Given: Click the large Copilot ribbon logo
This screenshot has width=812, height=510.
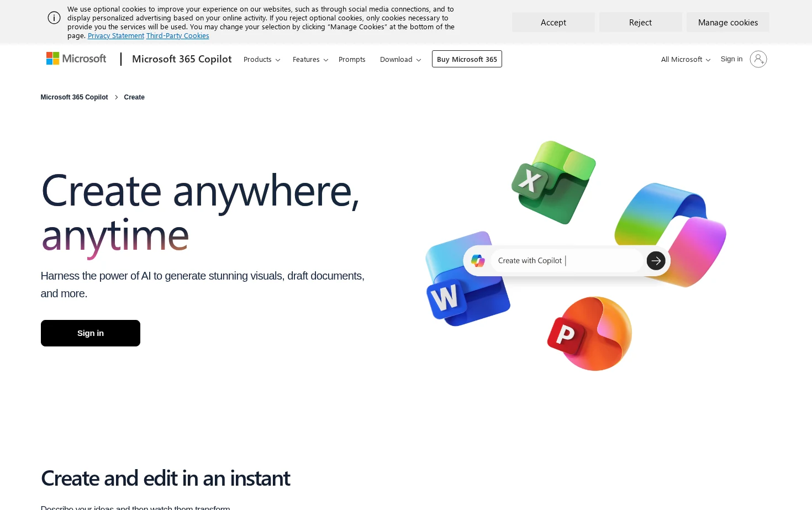Looking at the screenshot, I should pyautogui.click(x=671, y=235).
